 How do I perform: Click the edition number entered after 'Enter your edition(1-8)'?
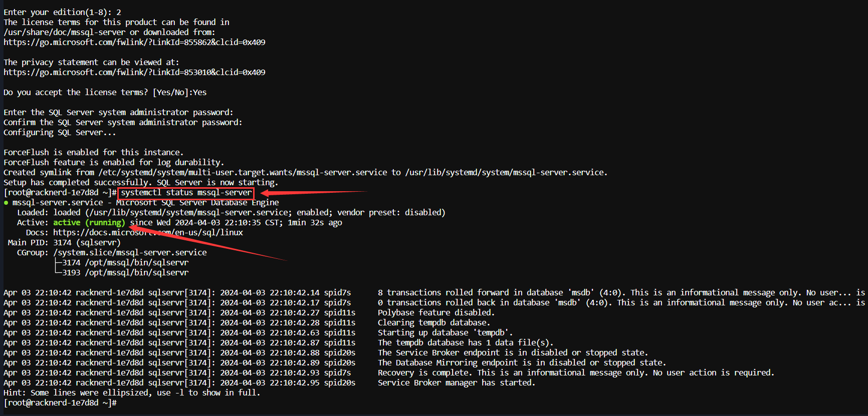tap(119, 13)
